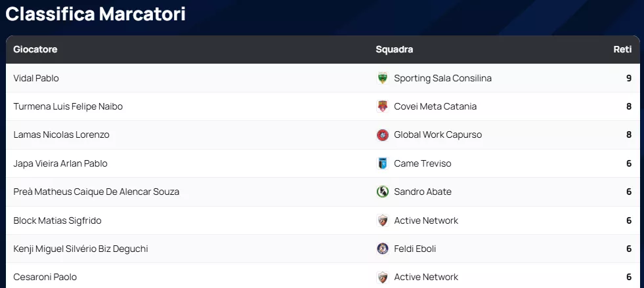Viewport: 644px width, 288px height.
Task: Open the Sandro Abate club logo
Action: pyautogui.click(x=383, y=192)
